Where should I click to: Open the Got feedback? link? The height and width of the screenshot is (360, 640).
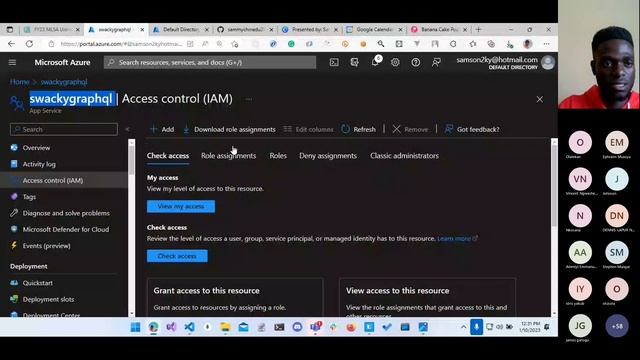pos(472,129)
